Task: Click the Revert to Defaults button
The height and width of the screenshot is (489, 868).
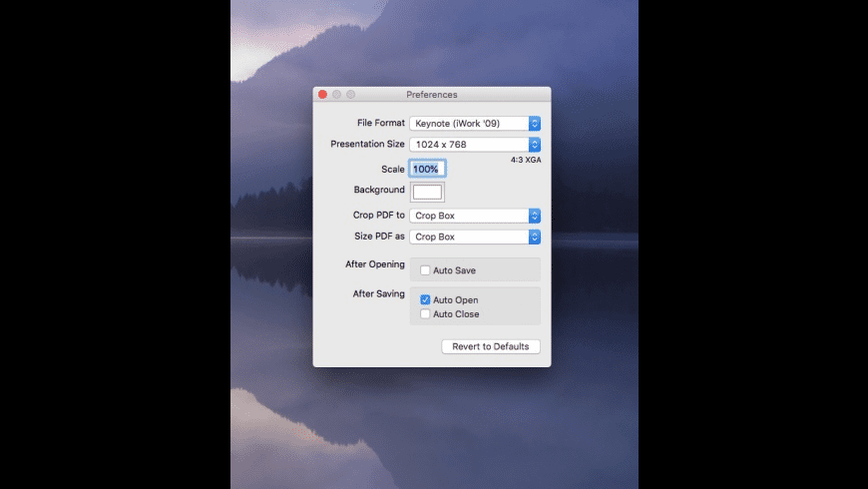Action: tap(491, 346)
